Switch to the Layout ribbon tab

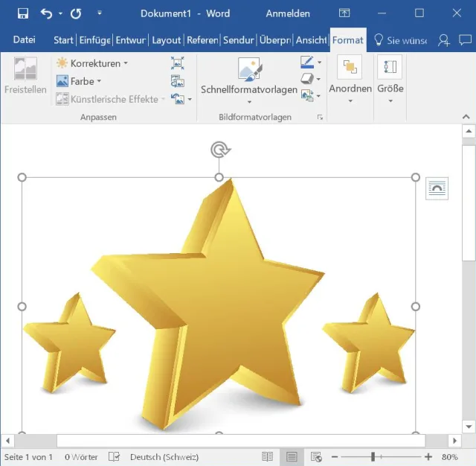click(166, 40)
